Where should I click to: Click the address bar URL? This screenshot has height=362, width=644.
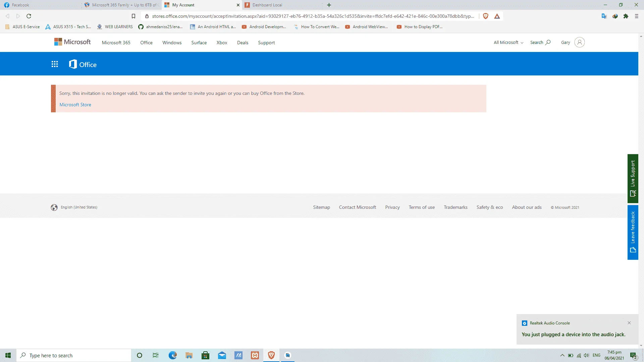(313, 16)
